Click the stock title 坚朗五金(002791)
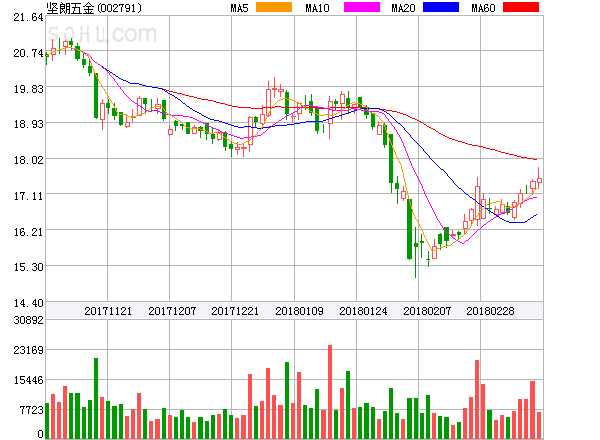Screen dimensions: 600x440 (x=94, y=8)
